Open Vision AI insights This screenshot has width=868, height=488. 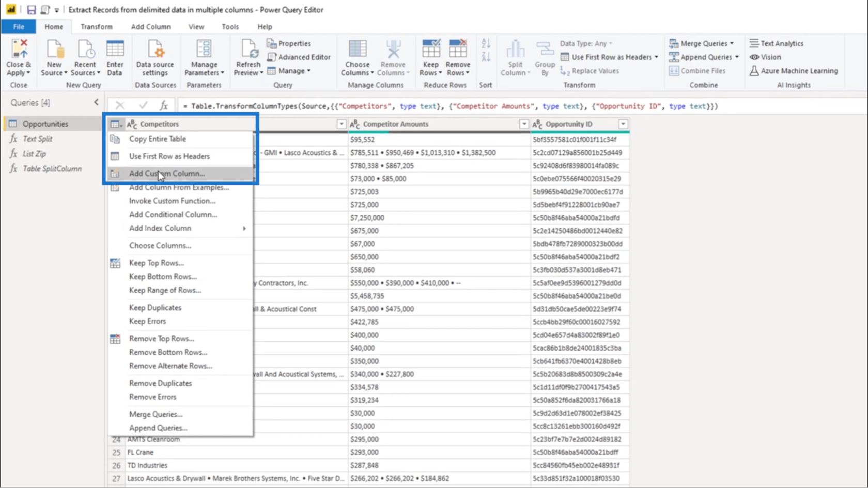[765, 57]
